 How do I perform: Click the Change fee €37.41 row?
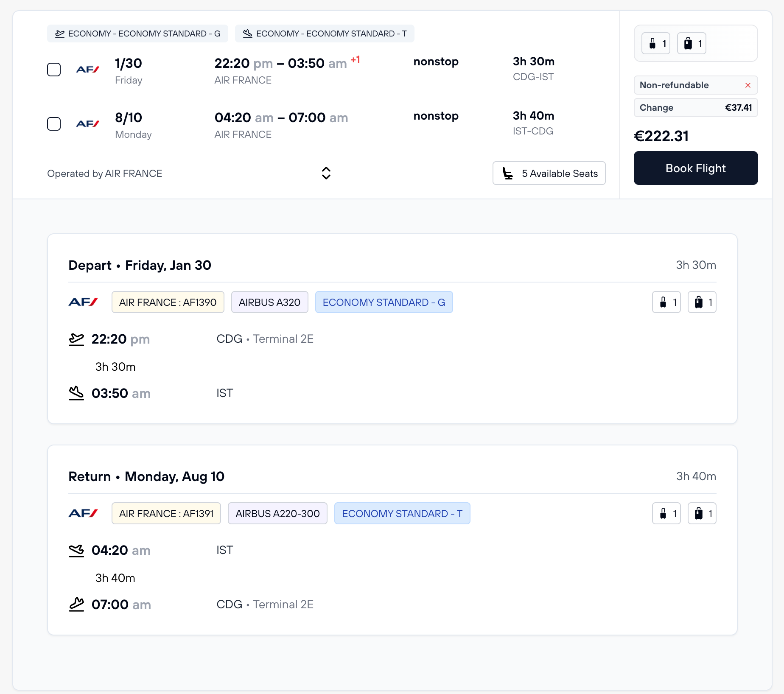click(695, 108)
